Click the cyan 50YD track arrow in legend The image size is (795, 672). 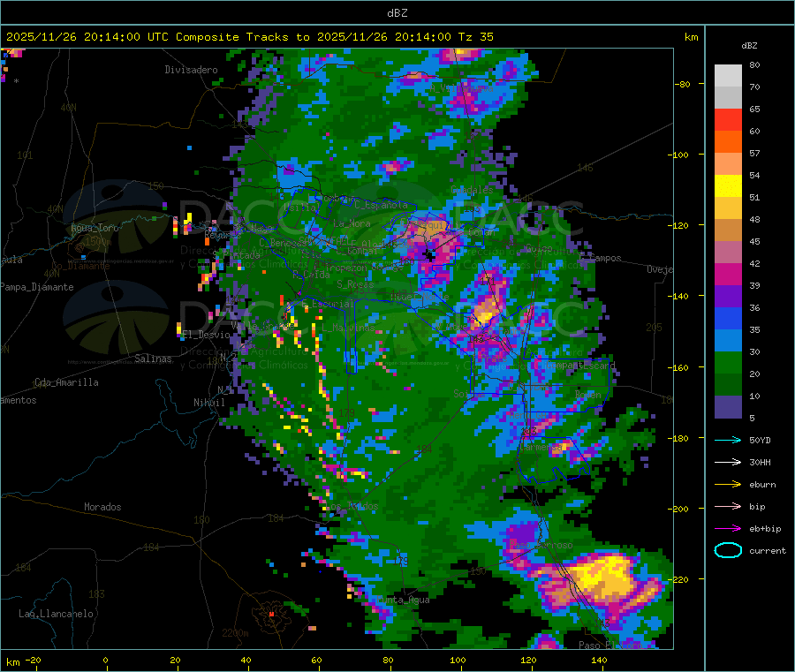click(728, 440)
